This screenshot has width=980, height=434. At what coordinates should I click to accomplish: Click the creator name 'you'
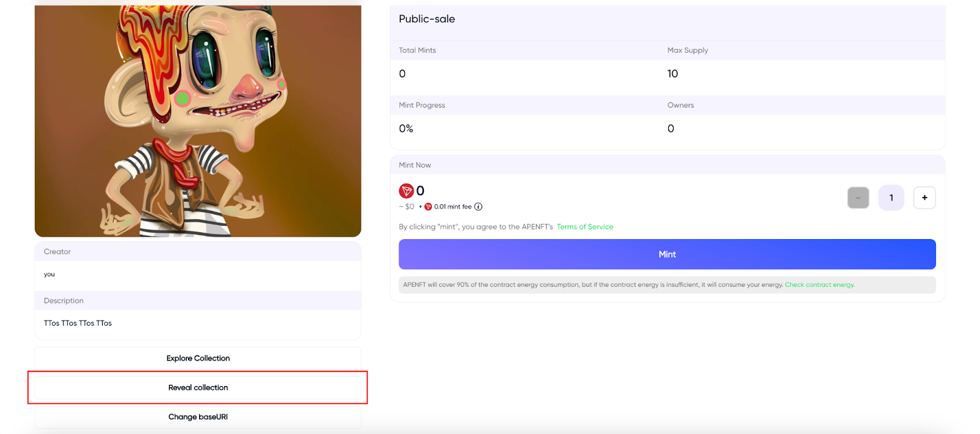point(50,274)
